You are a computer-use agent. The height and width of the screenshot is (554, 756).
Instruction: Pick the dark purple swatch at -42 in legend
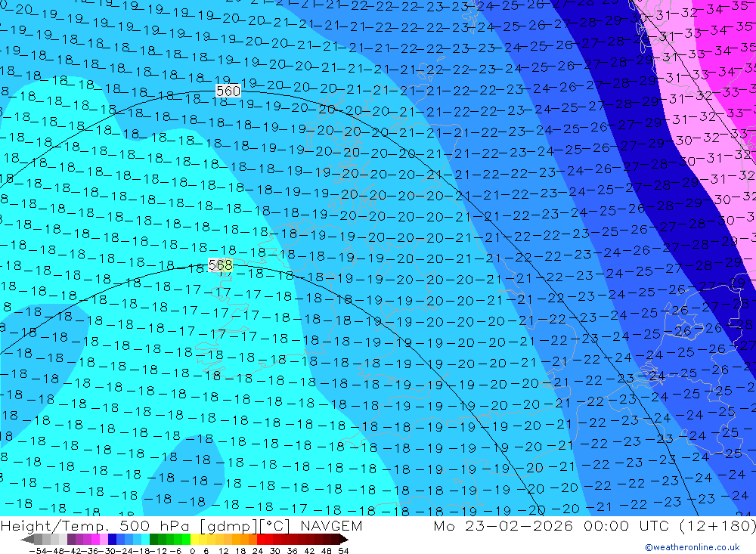[x=71, y=539]
